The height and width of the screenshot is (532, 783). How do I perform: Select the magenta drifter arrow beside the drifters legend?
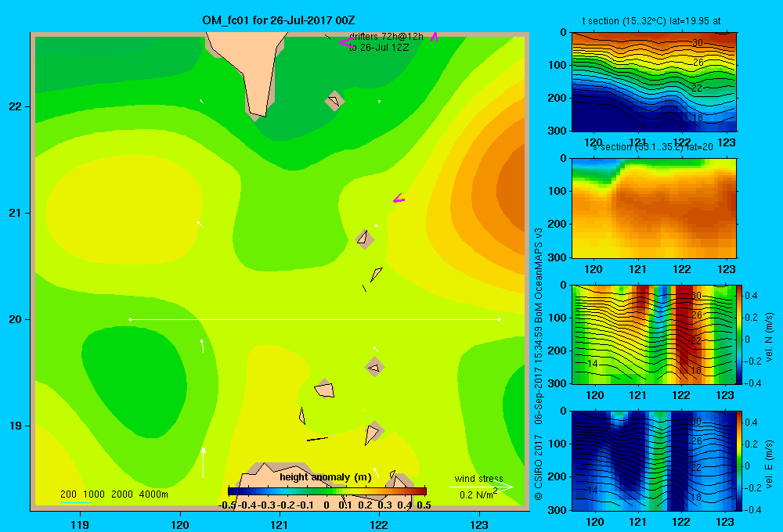click(346, 43)
